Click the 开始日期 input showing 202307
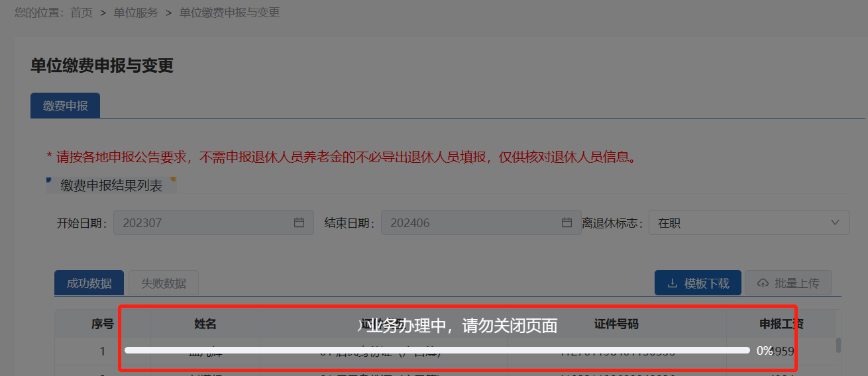Screen dimensions: 868x376 pyautogui.click(x=213, y=223)
